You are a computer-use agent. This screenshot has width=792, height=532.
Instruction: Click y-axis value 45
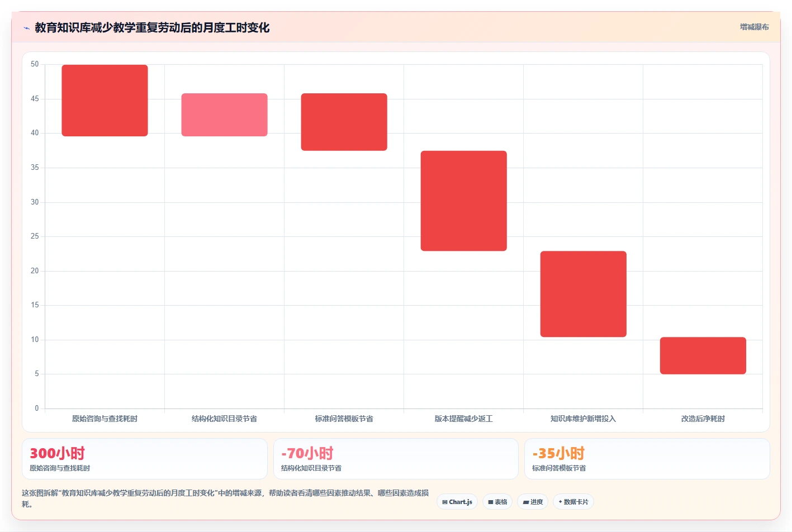pyautogui.click(x=35, y=99)
